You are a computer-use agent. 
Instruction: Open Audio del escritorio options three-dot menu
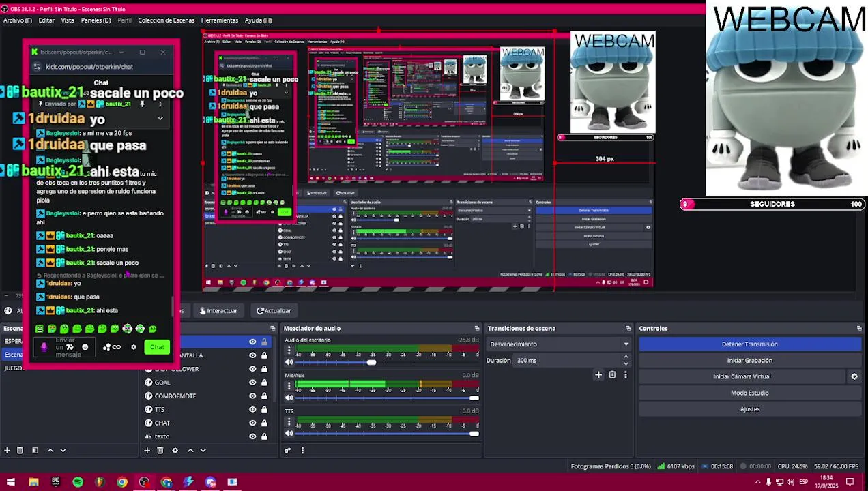289,352
